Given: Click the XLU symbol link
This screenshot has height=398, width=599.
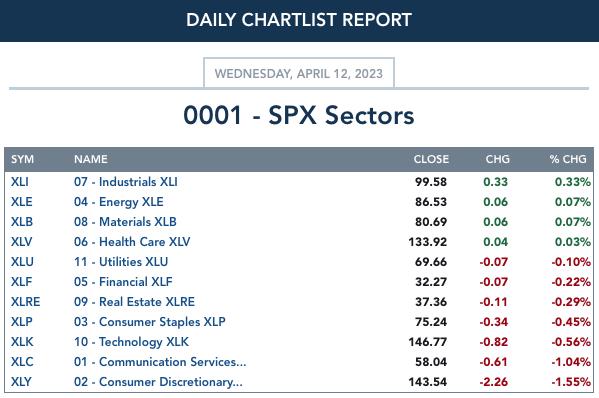Looking at the screenshot, I should 22,262.
